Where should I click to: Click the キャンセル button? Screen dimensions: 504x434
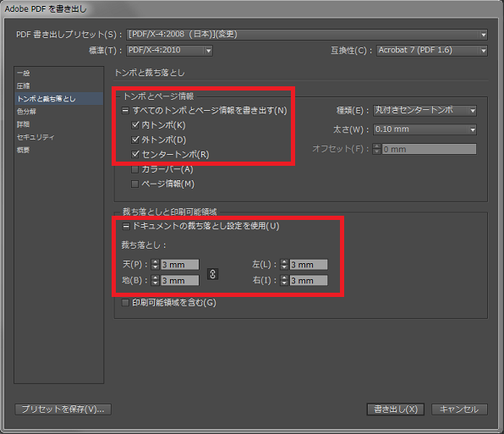459,409
